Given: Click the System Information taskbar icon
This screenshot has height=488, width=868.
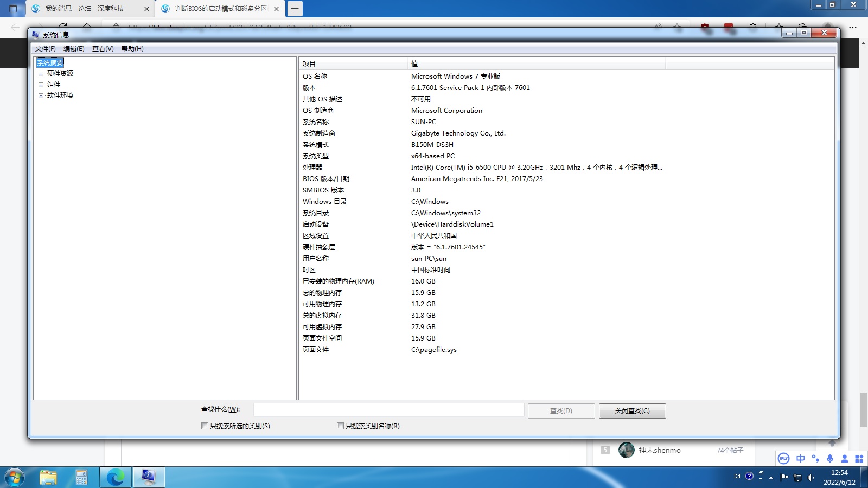Looking at the screenshot, I should coord(149,478).
